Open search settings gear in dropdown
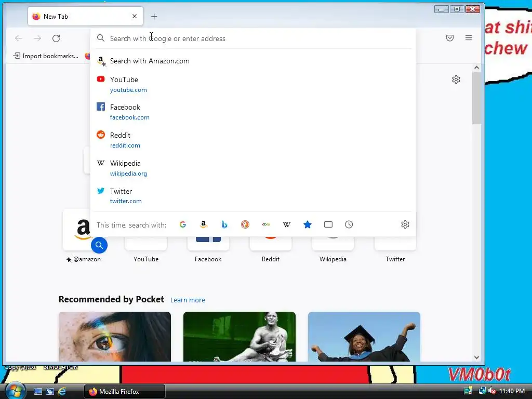Screen dimensions: 532x399 tap(405, 224)
